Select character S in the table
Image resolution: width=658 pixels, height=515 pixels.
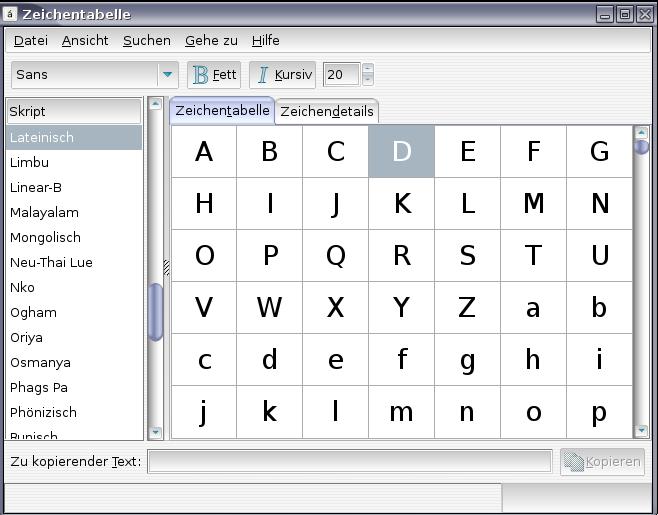467,256
